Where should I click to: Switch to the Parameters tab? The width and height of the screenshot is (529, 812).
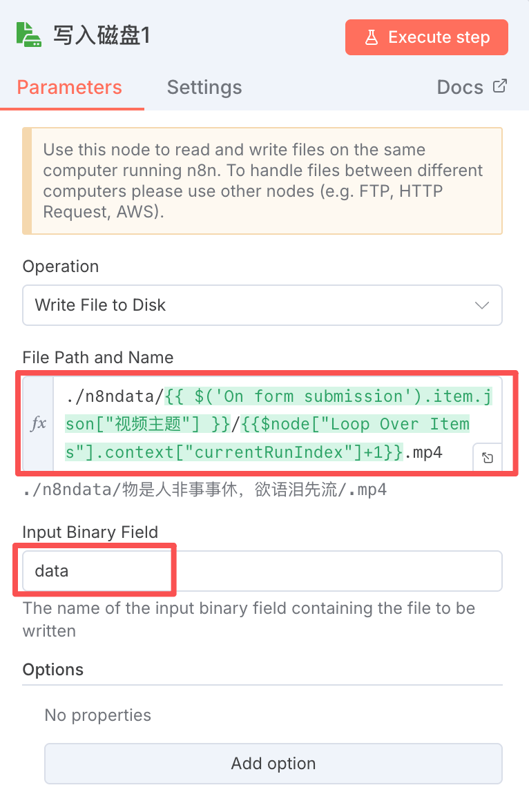(69, 88)
